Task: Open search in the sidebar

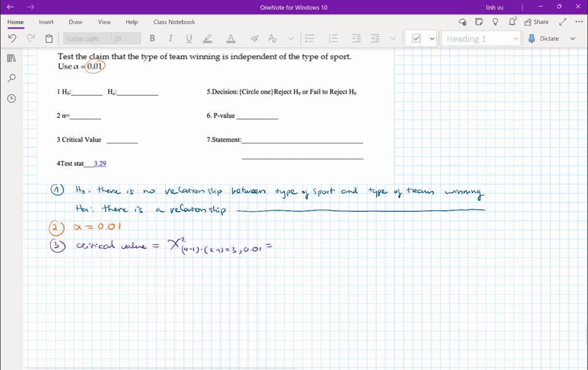Action: (x=11, y=78)
